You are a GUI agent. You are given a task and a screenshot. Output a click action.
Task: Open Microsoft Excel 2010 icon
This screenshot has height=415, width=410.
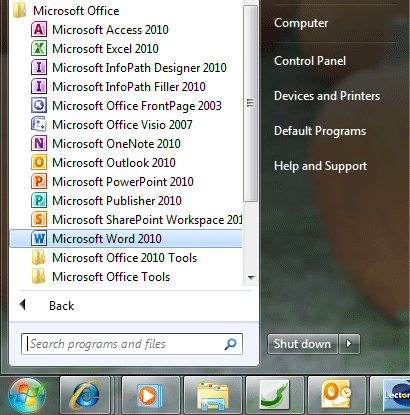point(39,48)
